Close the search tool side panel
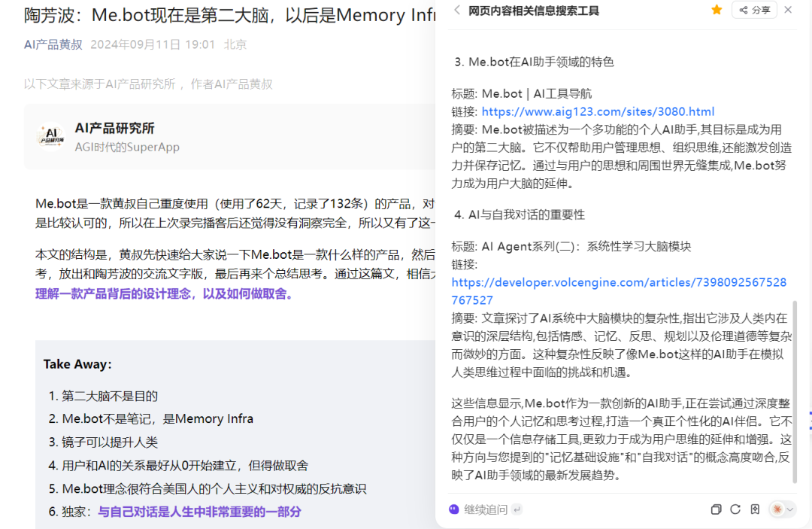812x529 pixels. (788, 10)
